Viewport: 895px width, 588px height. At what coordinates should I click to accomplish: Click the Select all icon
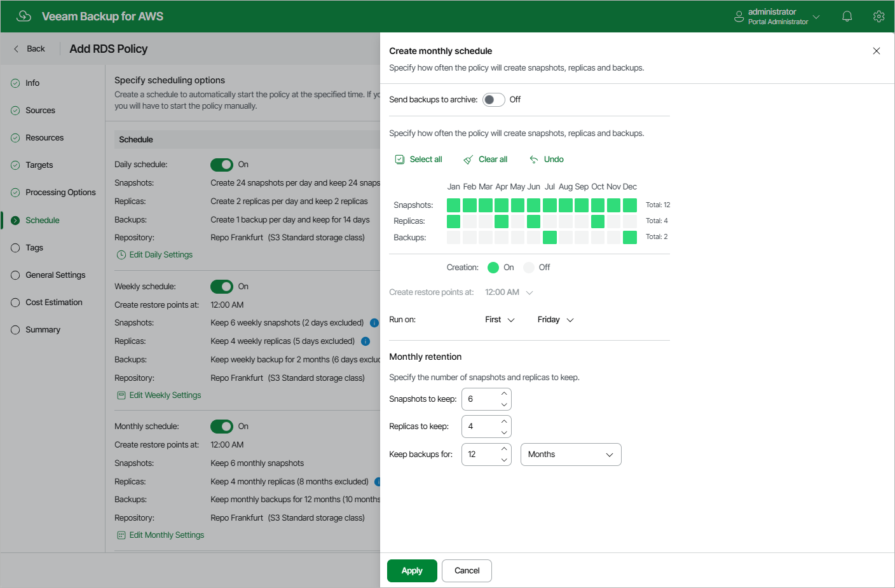pyautogui.click(x=400, y=160)
